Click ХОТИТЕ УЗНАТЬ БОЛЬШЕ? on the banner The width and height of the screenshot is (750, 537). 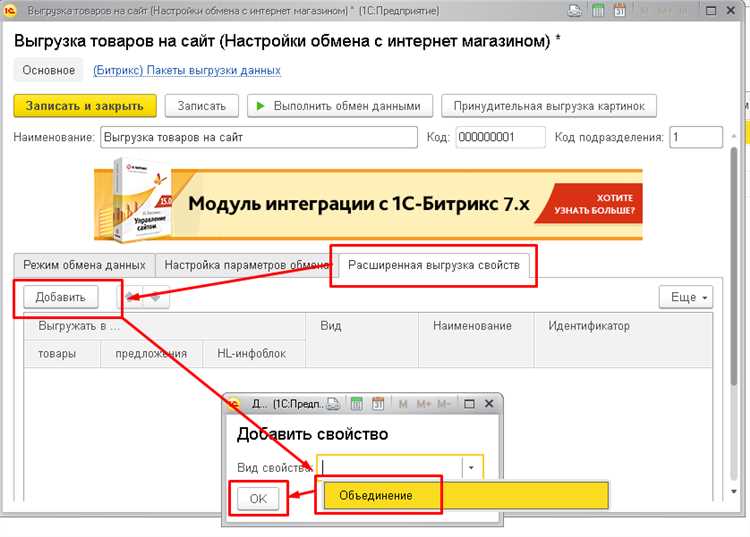coord(594,204)
